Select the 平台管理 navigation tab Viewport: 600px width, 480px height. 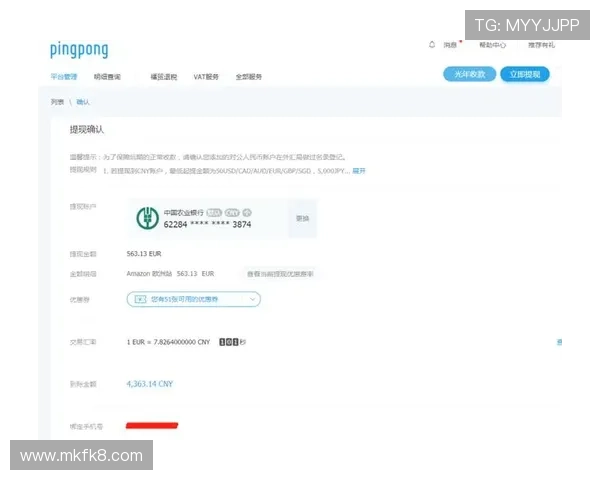pos(64,77)
